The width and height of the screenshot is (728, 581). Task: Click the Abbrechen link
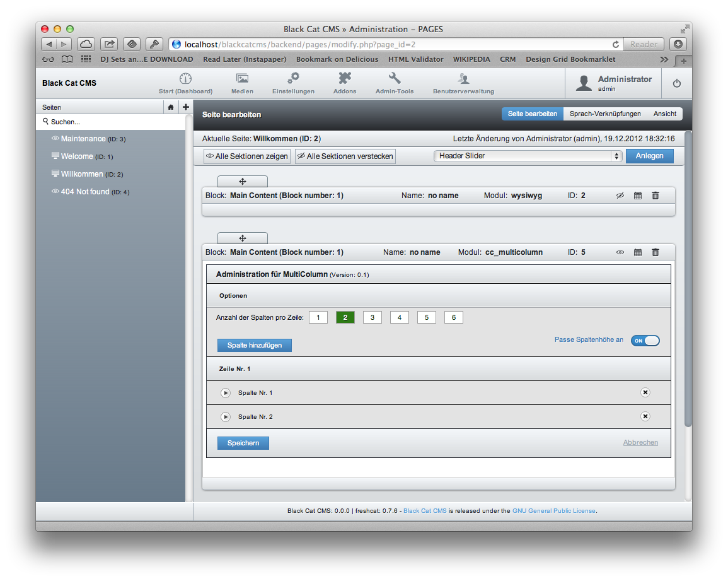640,442
